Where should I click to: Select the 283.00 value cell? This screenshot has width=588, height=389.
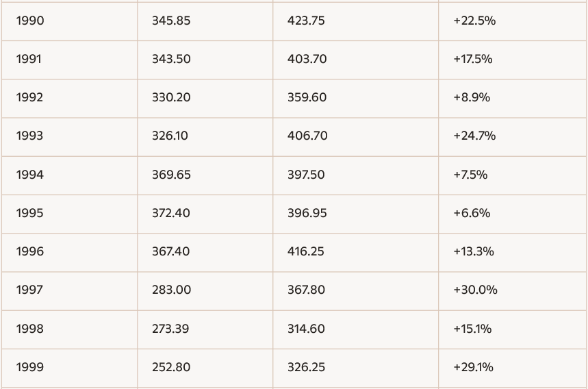pyautogui.click(x=171, y=290)
